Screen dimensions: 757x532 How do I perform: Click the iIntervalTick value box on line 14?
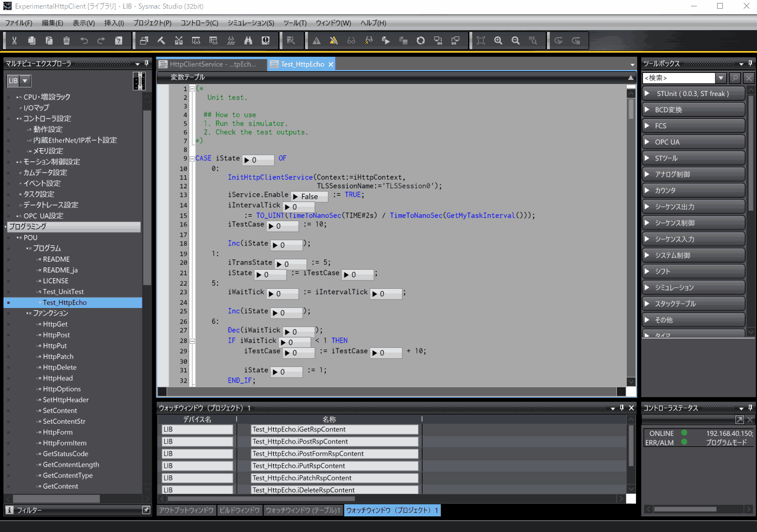click(299, 207)
